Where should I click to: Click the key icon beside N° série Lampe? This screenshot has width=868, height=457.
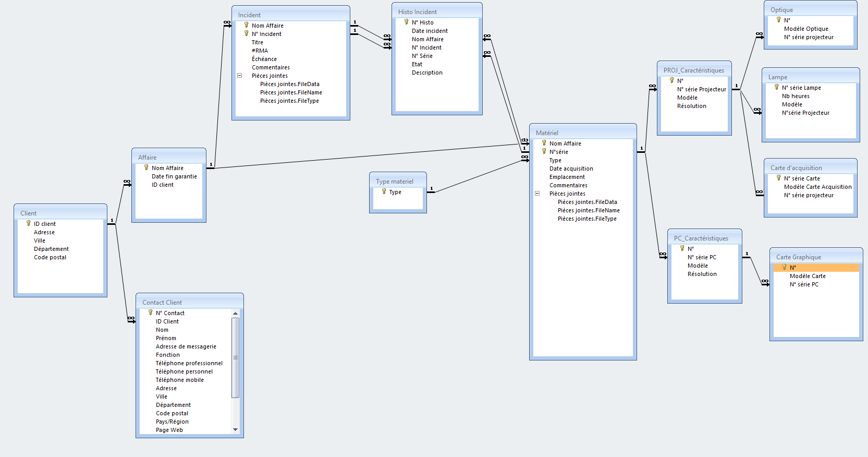tap(776, 87)
